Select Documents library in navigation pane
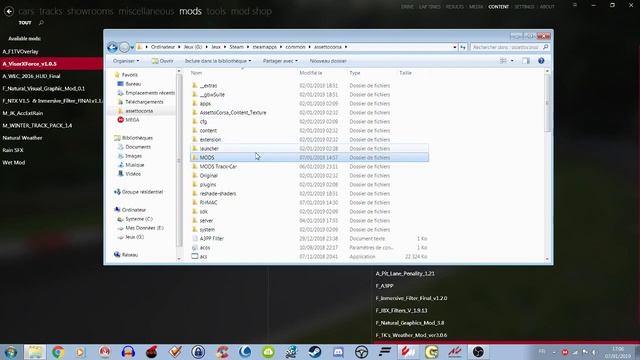Screen dimensions: 640x360 [134, 147]
